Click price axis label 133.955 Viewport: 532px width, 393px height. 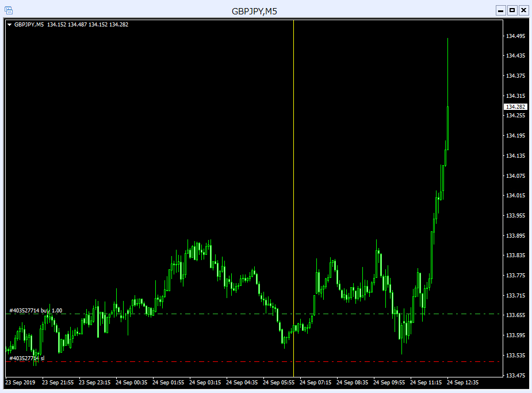(515, 216)
